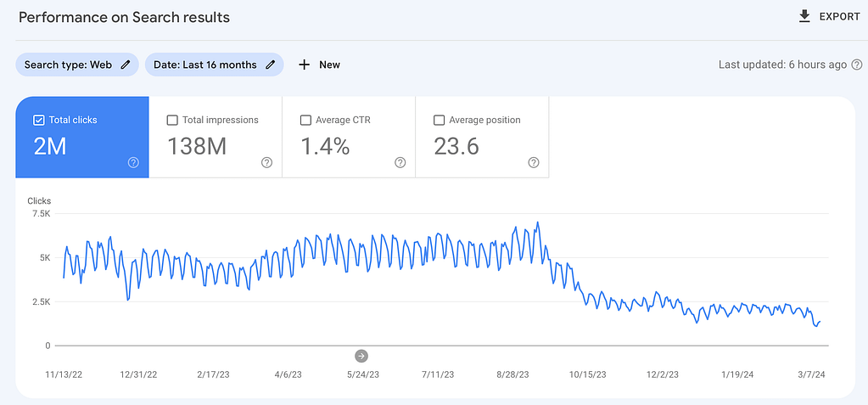The height and width of the screenshot is (405, 868).
Task: Open Total clicks help question mark
Action: click(133, 162)
